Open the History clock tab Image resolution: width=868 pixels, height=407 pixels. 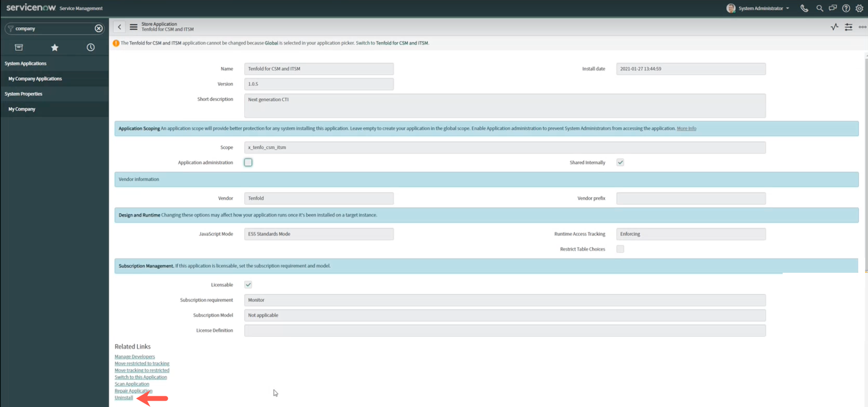point(91,47)
